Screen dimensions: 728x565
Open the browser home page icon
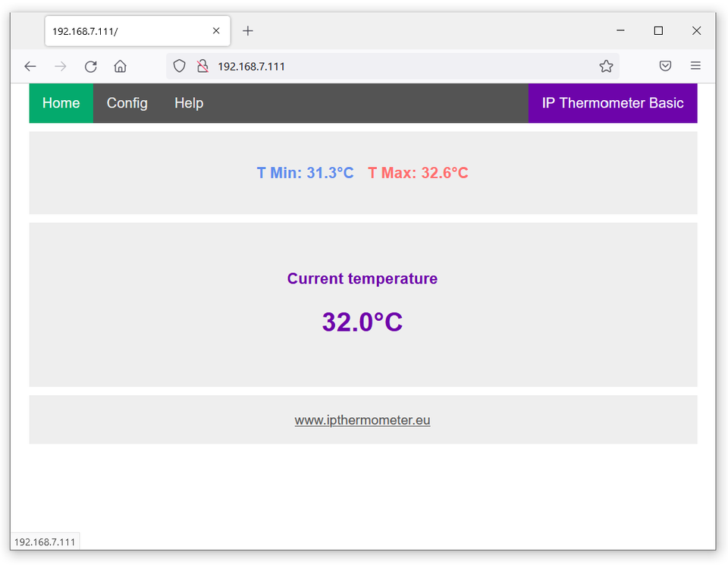(120, 66)
